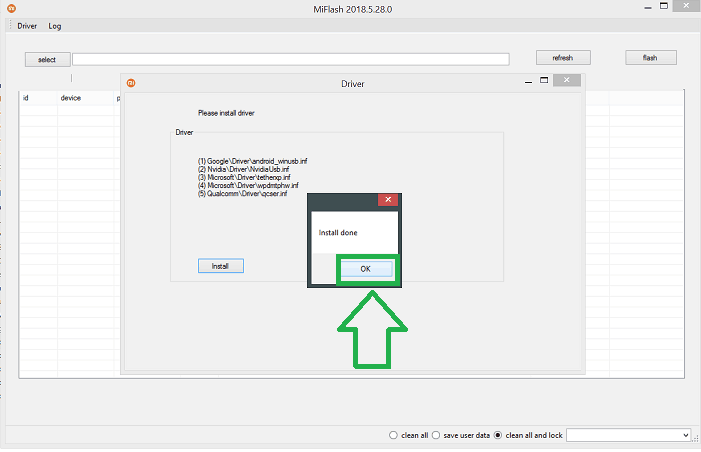Click the MiFlash 2018.5.28.0 title text
Screen dimensions: 701x452
point(353,9)
